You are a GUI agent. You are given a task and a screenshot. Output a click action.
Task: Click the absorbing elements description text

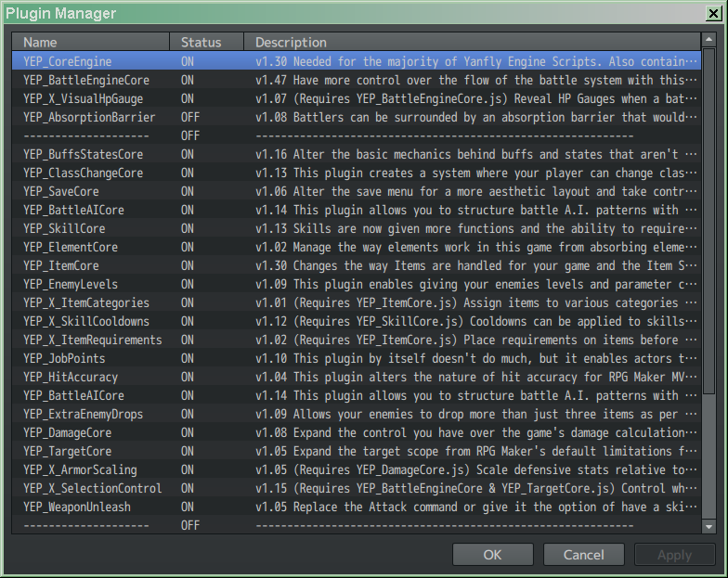click(475, 247)
